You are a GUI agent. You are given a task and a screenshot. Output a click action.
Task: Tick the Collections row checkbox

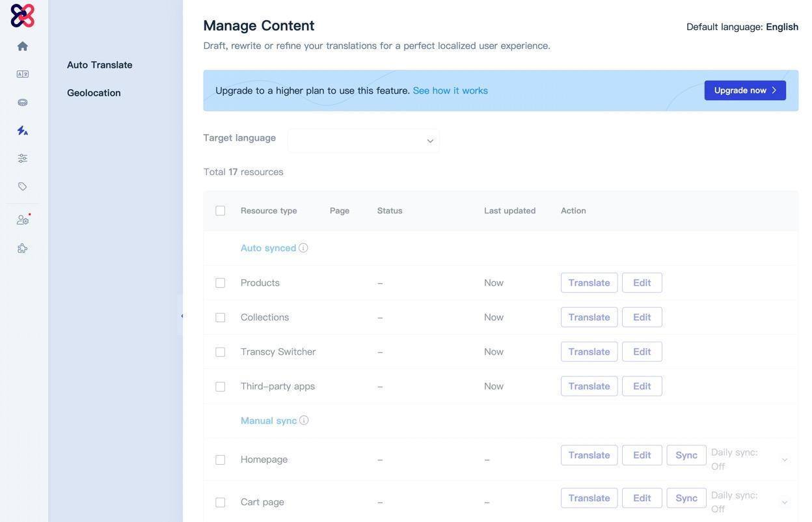[x=221, y=318]
